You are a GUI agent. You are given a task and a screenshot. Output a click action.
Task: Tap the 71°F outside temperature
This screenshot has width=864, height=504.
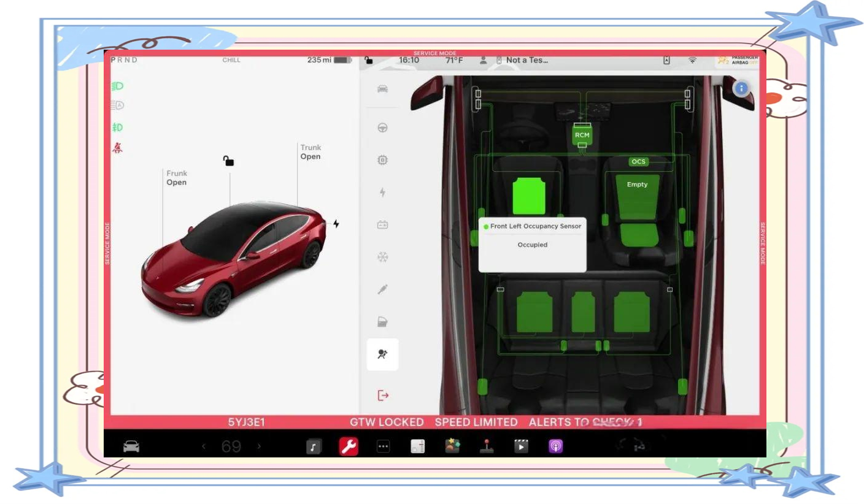point(455,60)
